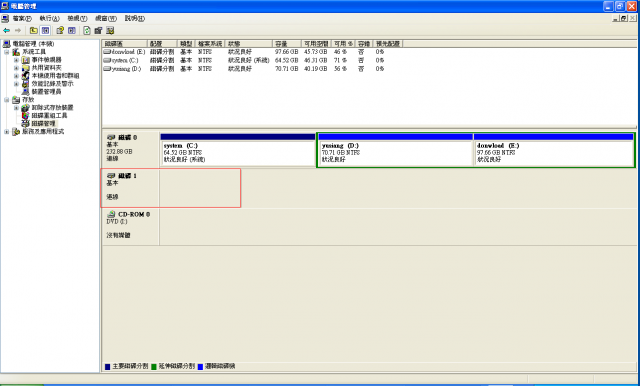Open the 執行(A) menu
Viewport: 640px width, 386px height.
pyautogui.click(x=49, y=18)
